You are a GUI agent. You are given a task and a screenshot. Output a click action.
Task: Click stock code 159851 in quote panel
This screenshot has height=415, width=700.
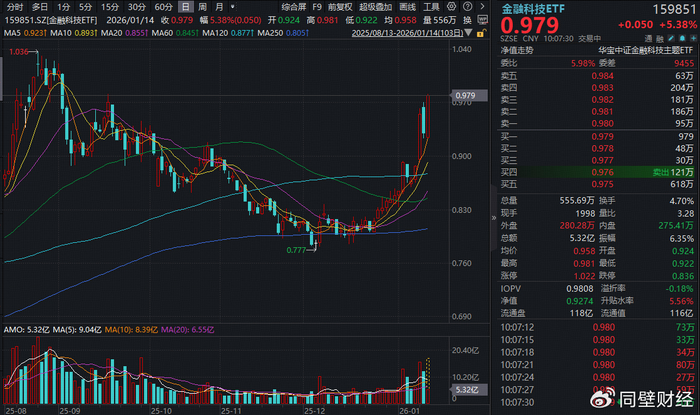tap(674, 9)
